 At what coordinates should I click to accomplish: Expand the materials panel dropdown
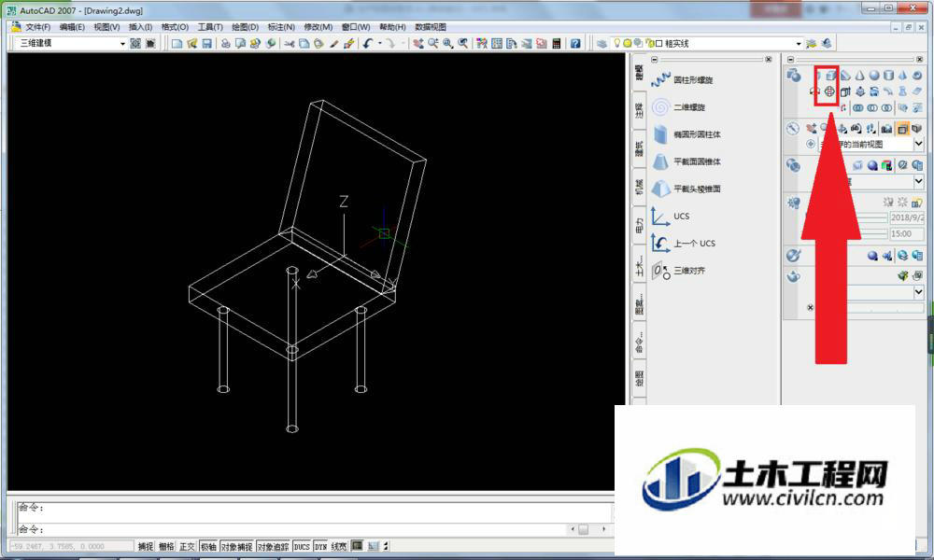[x=918, y=292]
